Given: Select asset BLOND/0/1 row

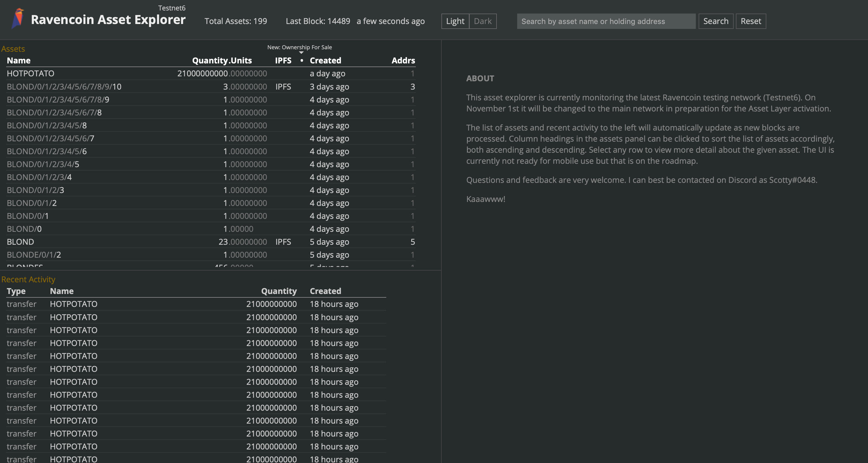Looking at the screenshot, I should click(x=211, y=216).
